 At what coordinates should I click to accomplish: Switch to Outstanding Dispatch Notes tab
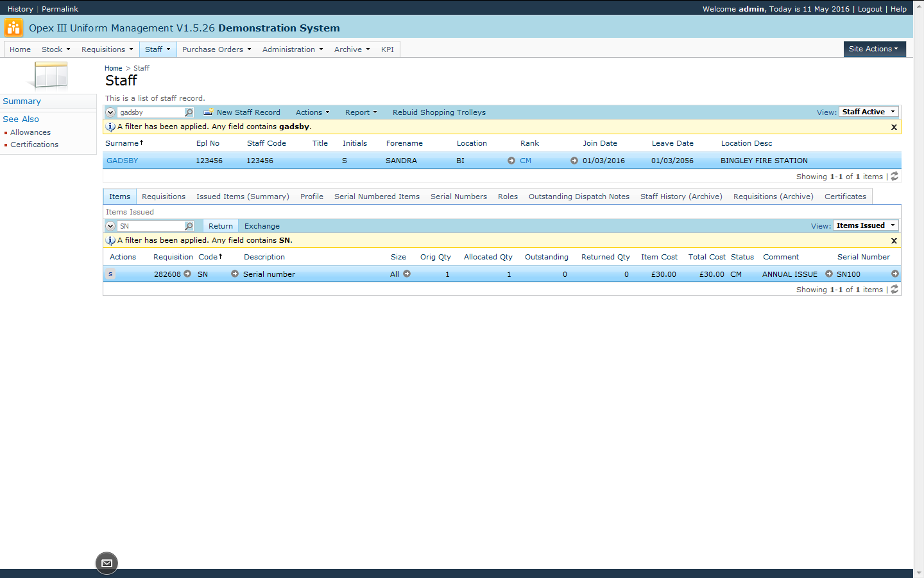579,197
